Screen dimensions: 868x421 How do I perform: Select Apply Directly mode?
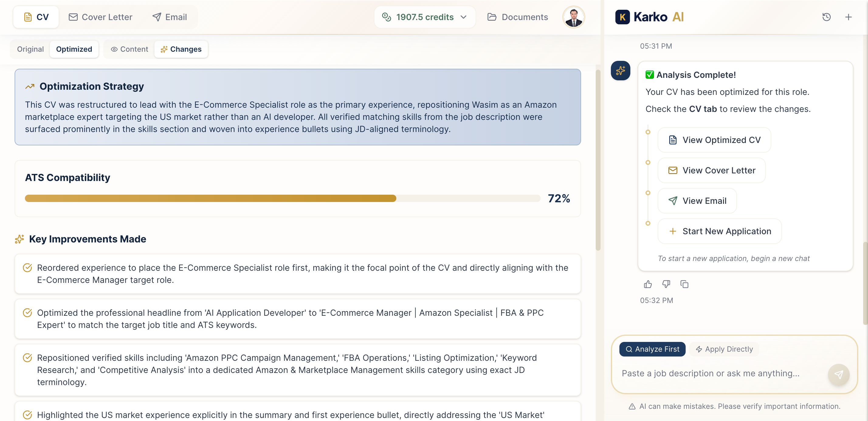point(724,349)
